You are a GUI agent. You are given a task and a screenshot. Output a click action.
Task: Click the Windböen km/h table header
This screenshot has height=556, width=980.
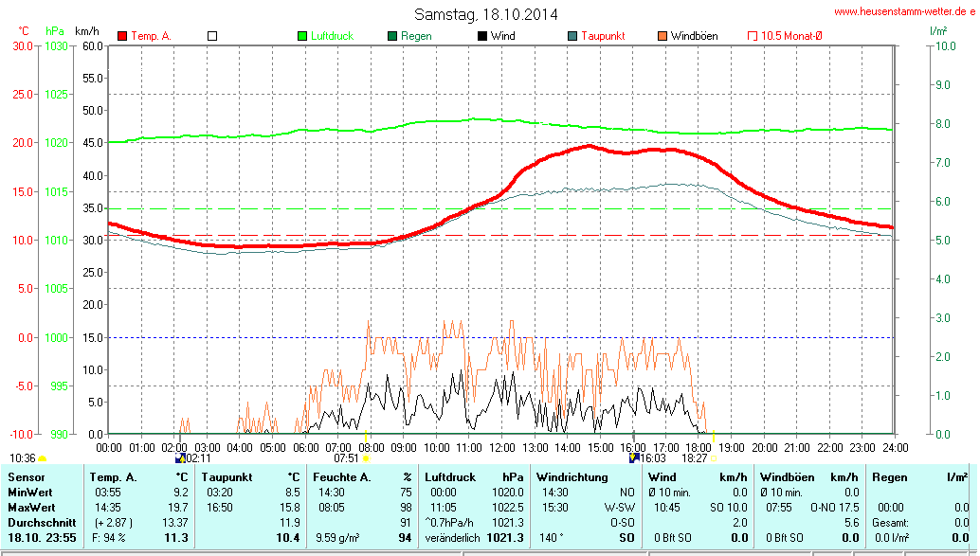[x=809, y=477]
